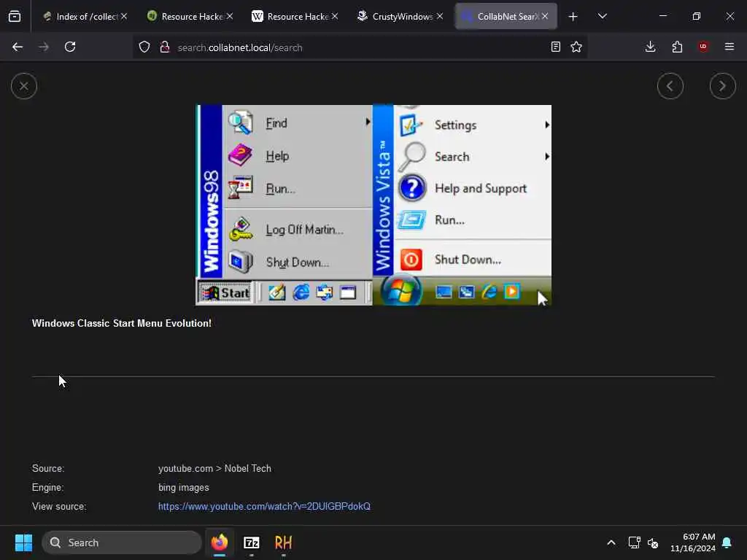Bookmark this page with star
Viewport: 747px width, 560px height.
tap(576, 47)
